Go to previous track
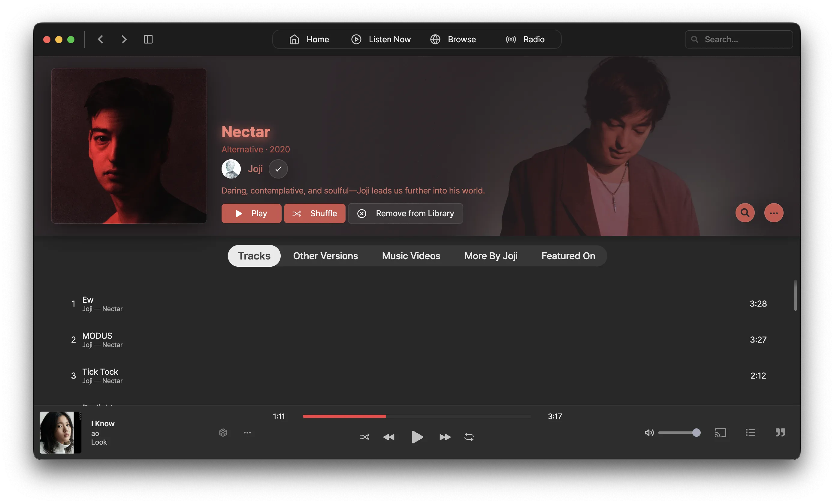The width and height of the screenshot is (834, 504). point(388,437)
